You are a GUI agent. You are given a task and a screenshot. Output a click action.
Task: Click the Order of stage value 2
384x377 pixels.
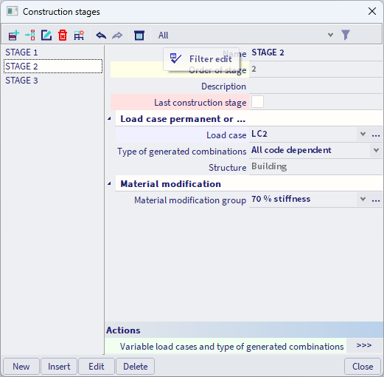pos(254,69)
